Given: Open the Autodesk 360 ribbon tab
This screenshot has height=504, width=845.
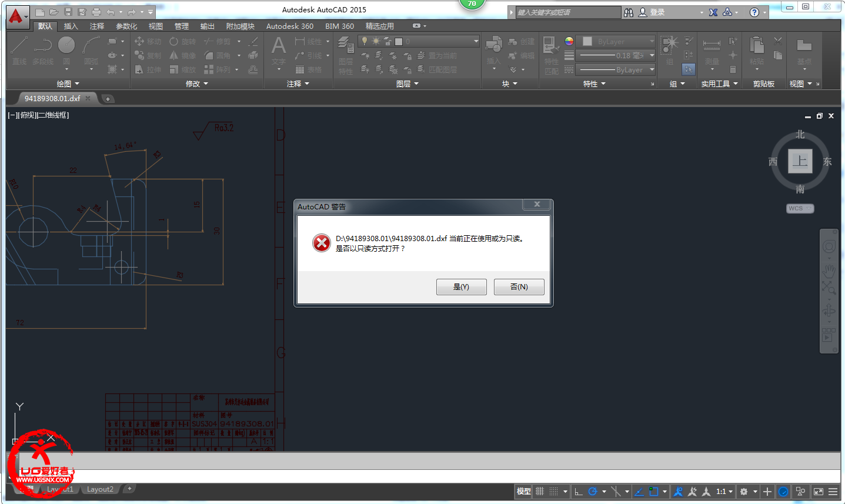Looking at the screenshot, I should pyautogui.click(x=290, y=26).
